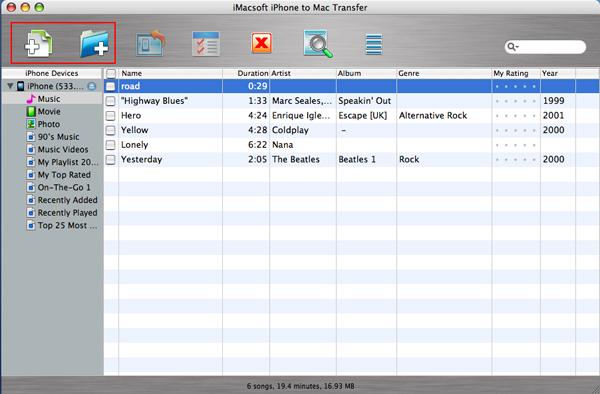Check the box for "Highway Blues"

pos(110,101)
